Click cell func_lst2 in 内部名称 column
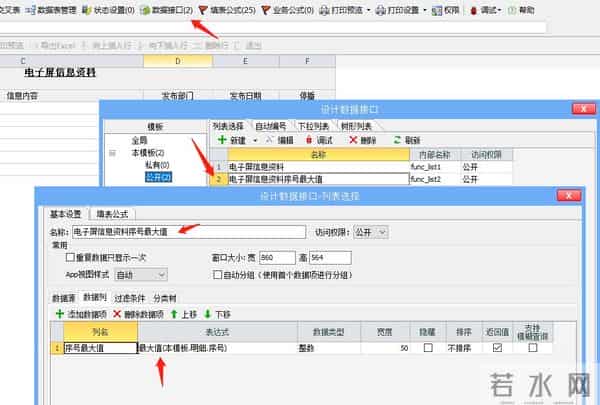600x405 pixels. click(435, 179)
